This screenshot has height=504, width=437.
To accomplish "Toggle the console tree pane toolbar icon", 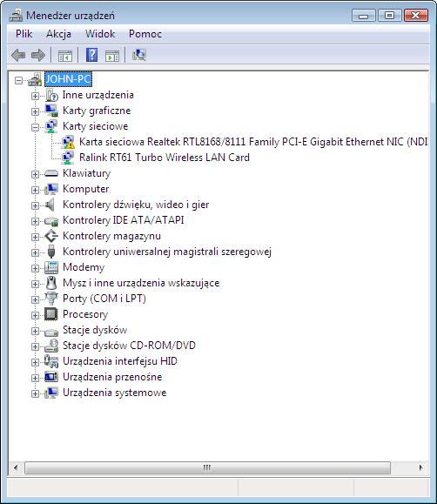I will pos(65,56).
